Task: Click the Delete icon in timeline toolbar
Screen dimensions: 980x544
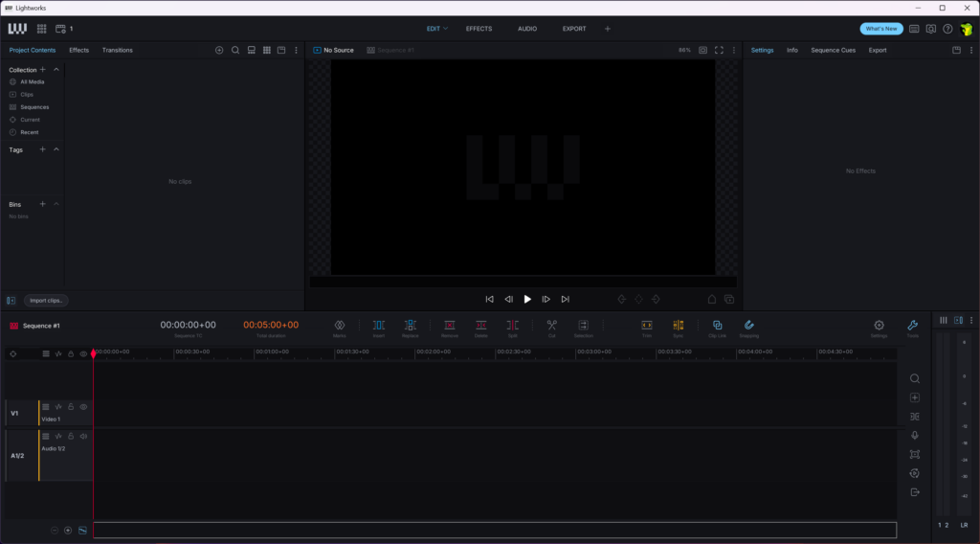Action: pos(480,325)
